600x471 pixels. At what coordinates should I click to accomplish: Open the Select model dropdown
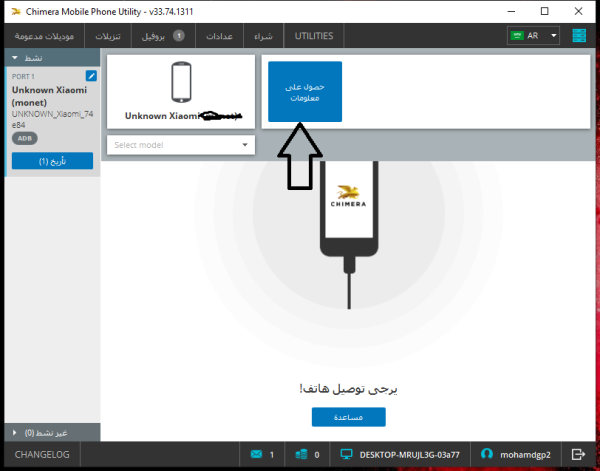click(181, 145)
